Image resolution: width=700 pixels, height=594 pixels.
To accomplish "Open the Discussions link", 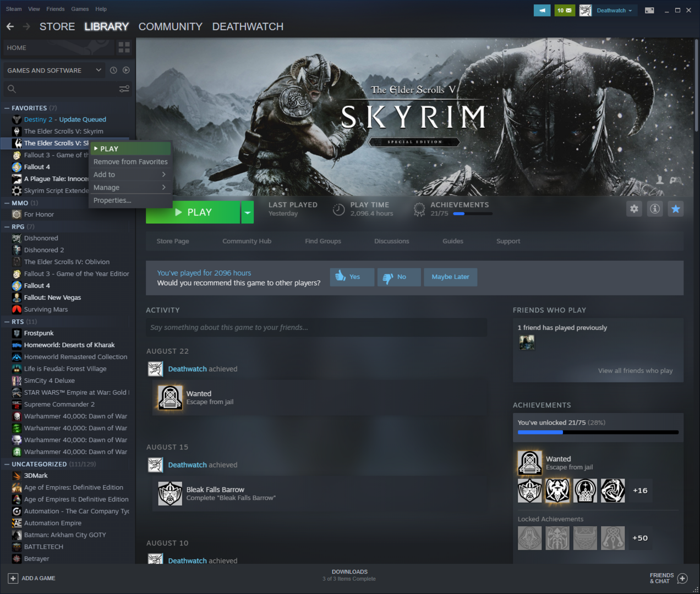I will 392,241.
